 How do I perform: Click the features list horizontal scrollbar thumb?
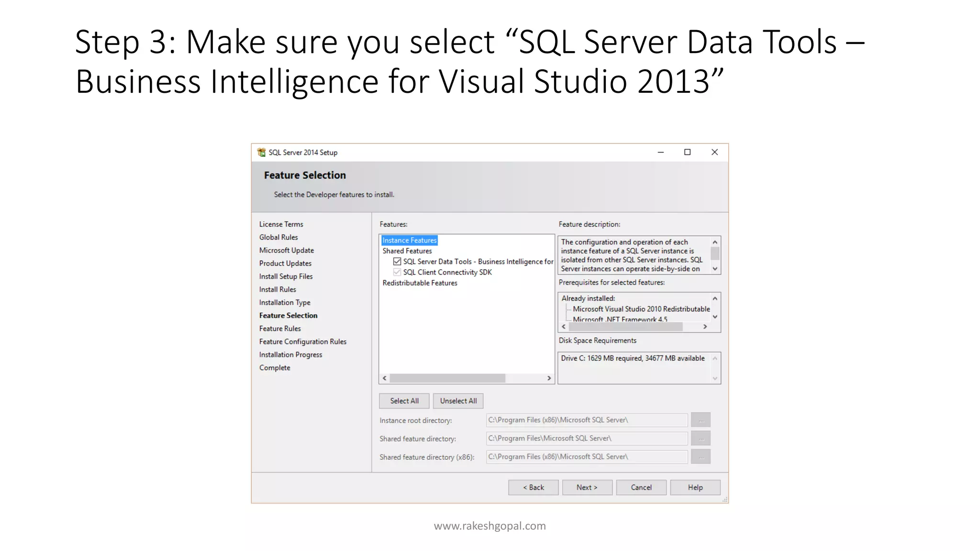[447, 378]
